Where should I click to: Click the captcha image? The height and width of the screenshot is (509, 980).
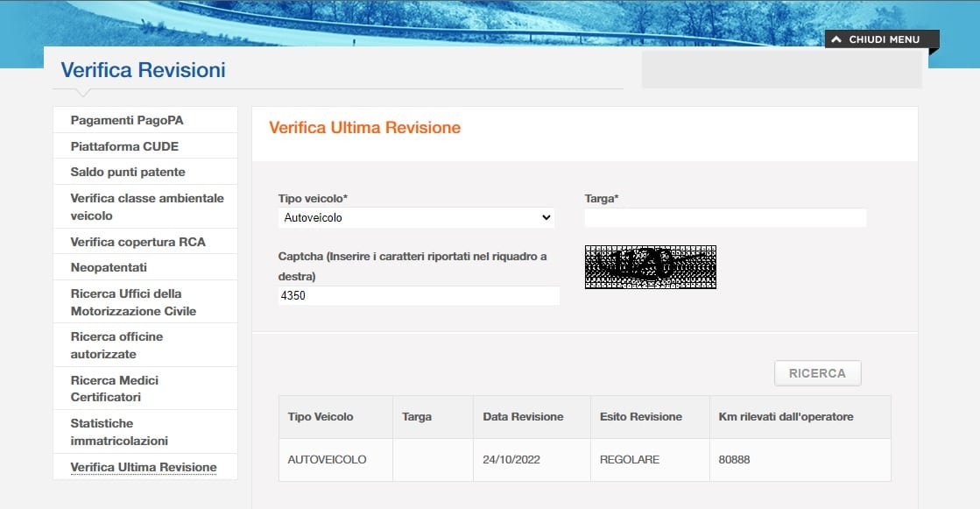point(651,267)
